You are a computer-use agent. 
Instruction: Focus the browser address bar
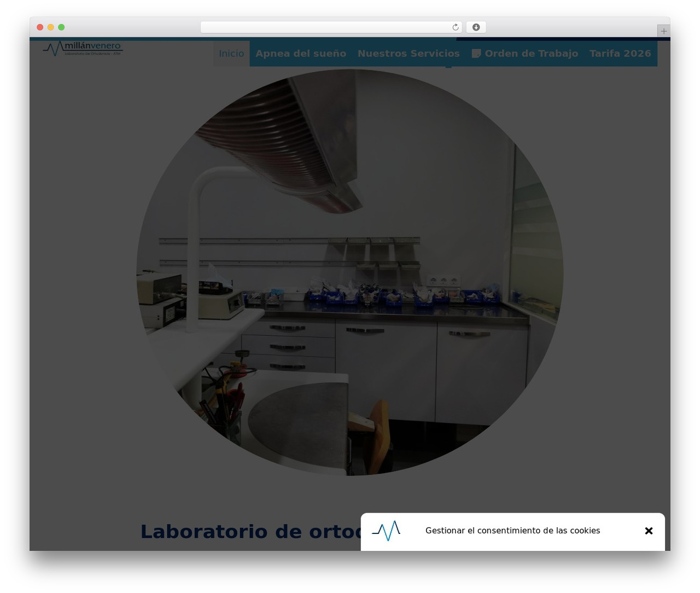pos(331,27)
